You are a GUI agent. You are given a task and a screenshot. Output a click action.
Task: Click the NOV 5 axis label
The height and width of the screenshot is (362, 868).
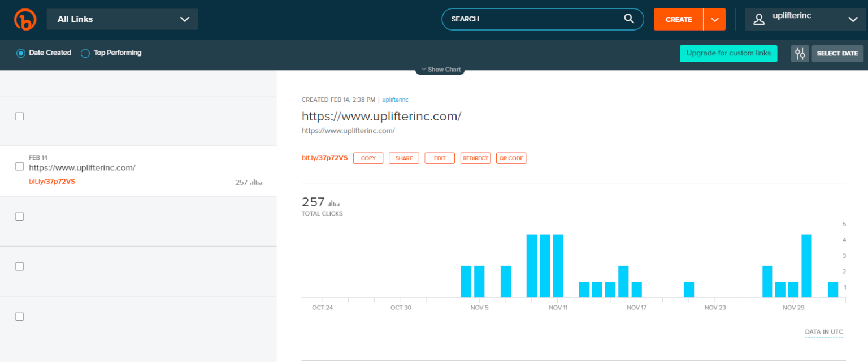[479, 308]
